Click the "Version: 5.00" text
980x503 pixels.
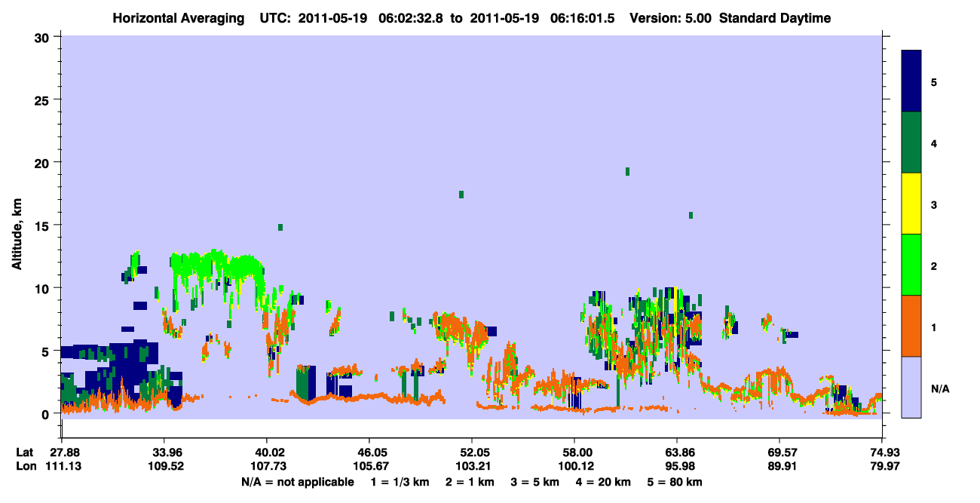coord(670,19)
